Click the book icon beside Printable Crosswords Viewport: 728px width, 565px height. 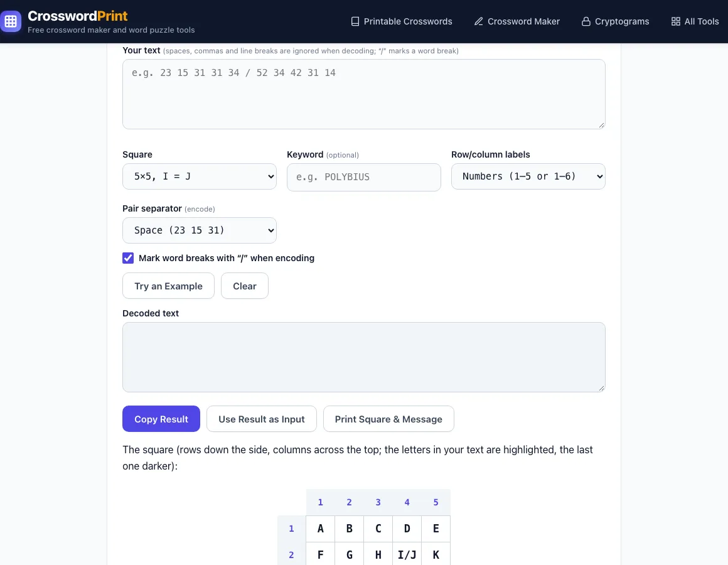click(355, 21)
